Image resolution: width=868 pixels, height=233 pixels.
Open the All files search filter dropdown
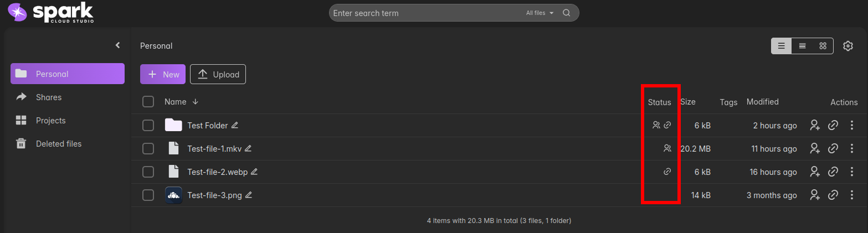coord(540,13)
